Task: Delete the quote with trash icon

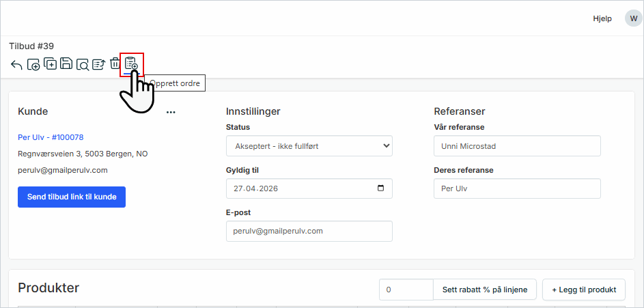Action: [115, 64]
